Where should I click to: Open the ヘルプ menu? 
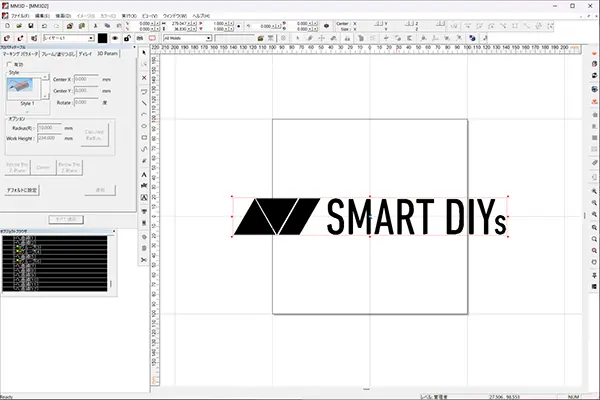pyautogui.click(x=201, y=16)
